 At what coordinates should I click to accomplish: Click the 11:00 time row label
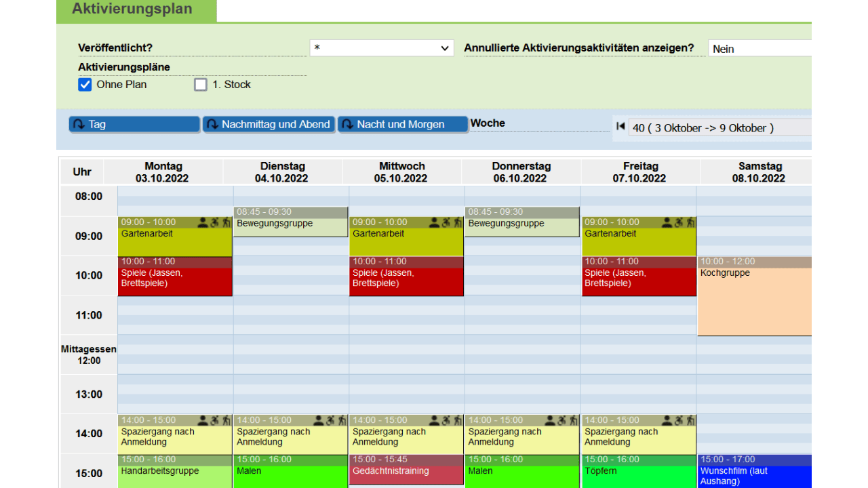point(89,315)
